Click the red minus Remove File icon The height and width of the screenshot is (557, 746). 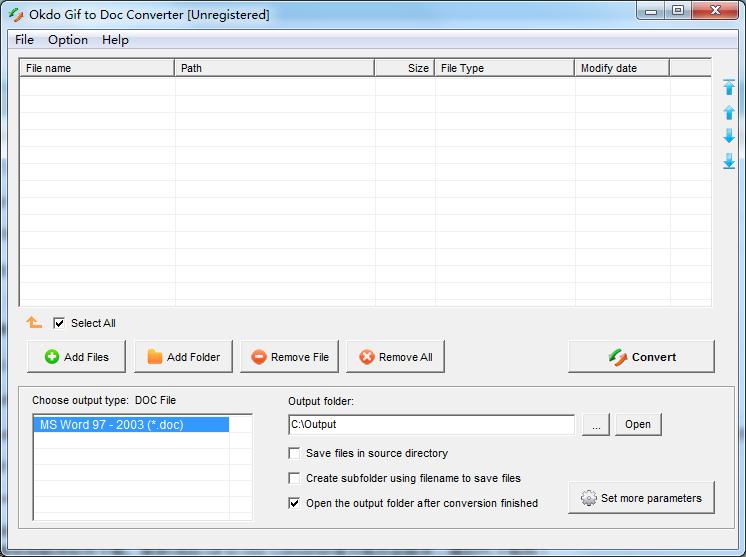[x=259, y=357]
